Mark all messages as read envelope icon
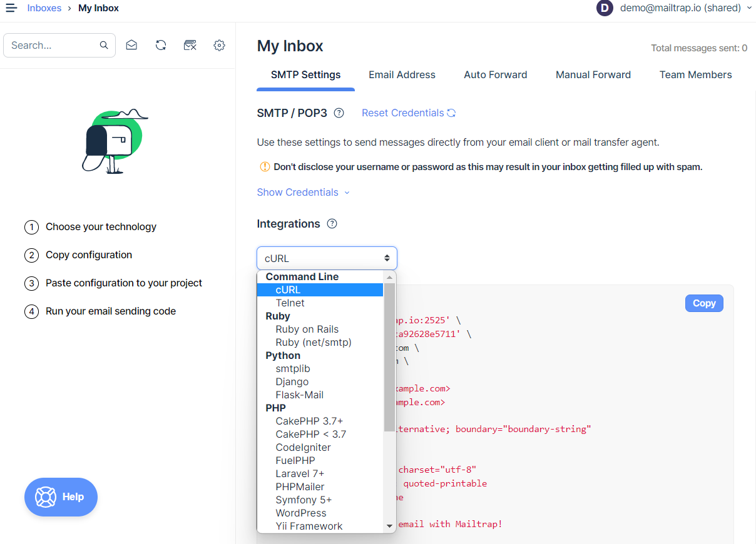The image size is (756, 544). tap(131, 45)
